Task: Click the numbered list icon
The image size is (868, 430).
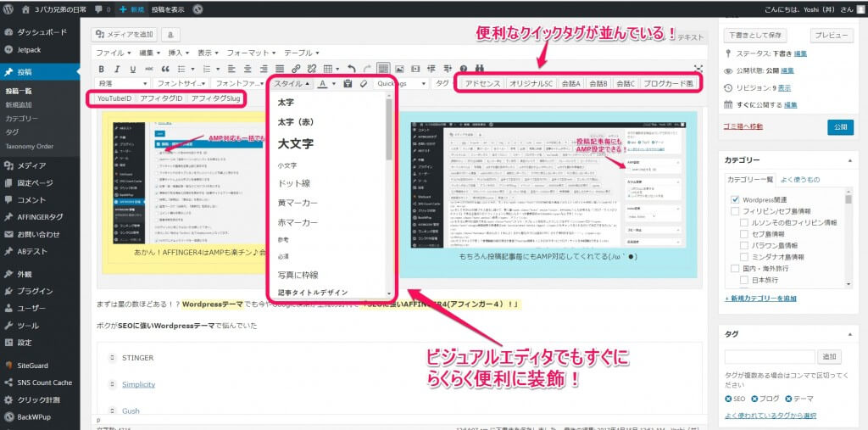Action: point(208,70)
